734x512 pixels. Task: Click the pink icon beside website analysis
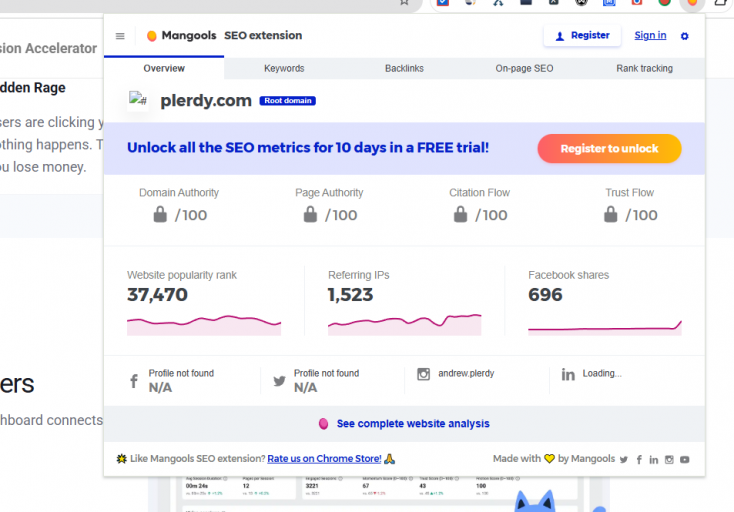(x=323, y=424)
